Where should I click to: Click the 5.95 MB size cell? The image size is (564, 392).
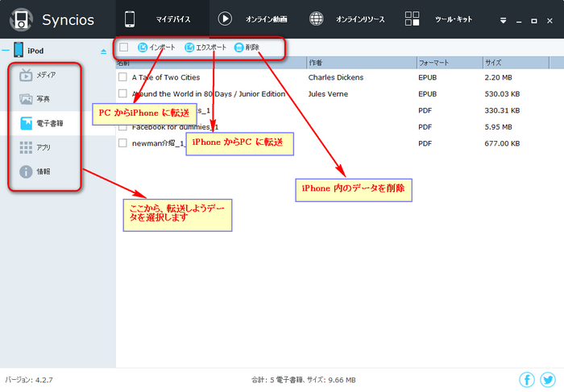(498, 127)
